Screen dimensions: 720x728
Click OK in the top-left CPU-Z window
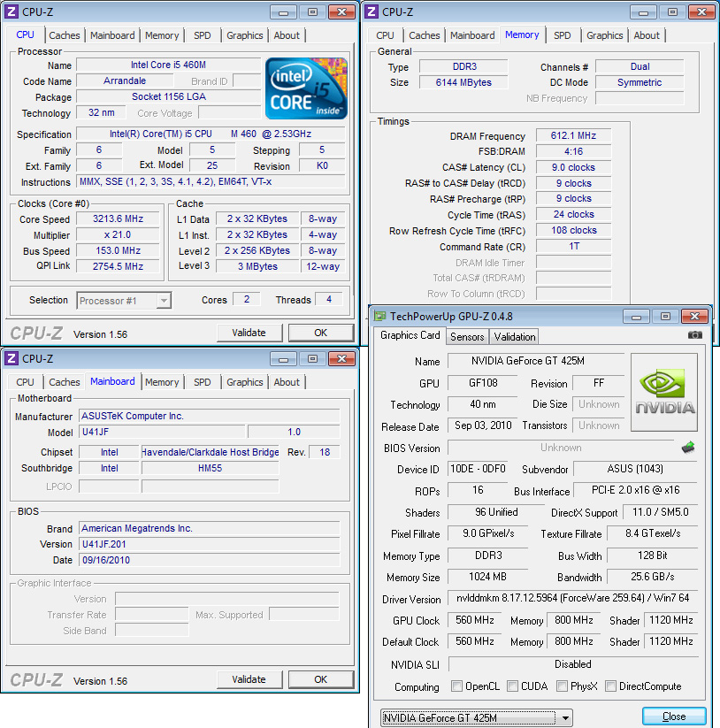click(321, 333)
